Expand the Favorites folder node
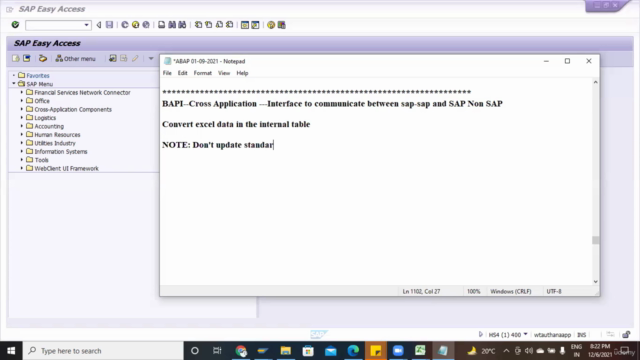This screenshot has width=640, height=360. click(14, 75)
